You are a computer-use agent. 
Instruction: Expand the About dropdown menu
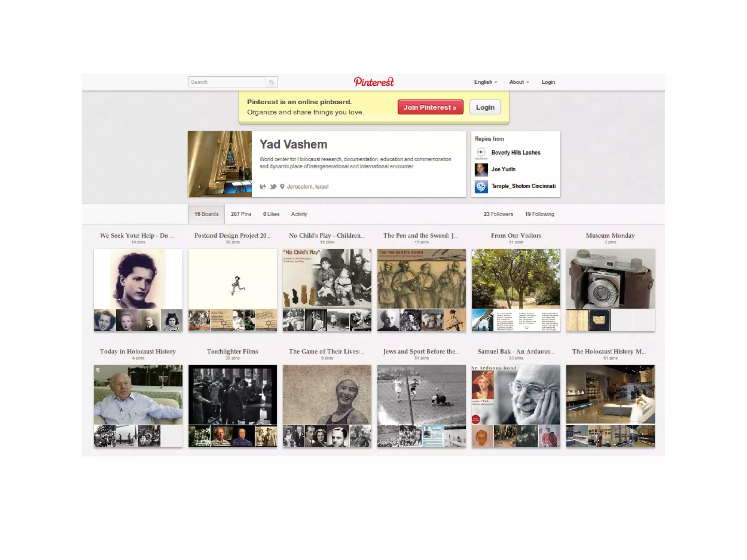[x=519, y=82]
